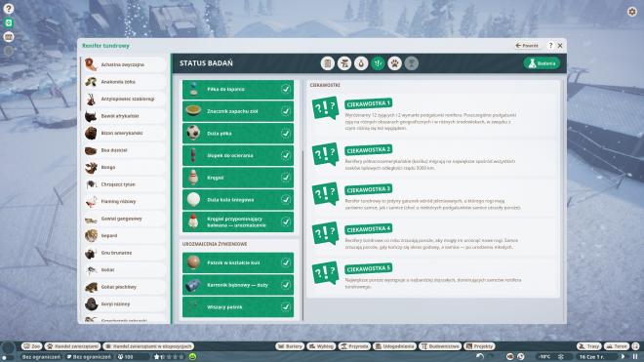The image size is (644, 362).
Task: Select Achatina zwyczajna in animal list
Action: (125, 64)
